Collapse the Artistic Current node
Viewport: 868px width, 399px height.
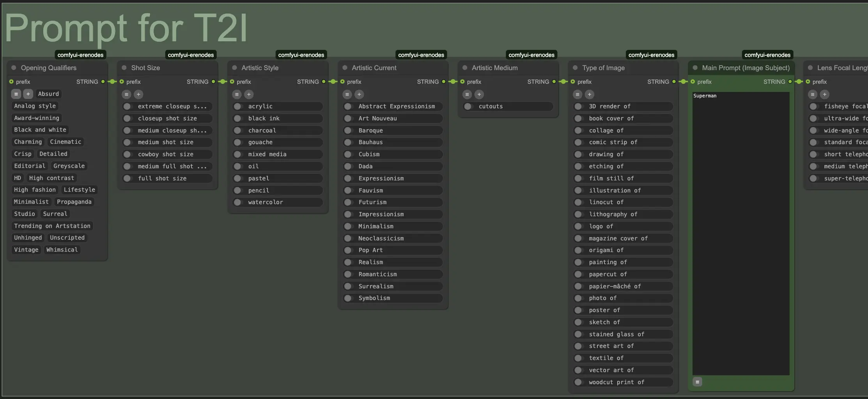(345, 68)
